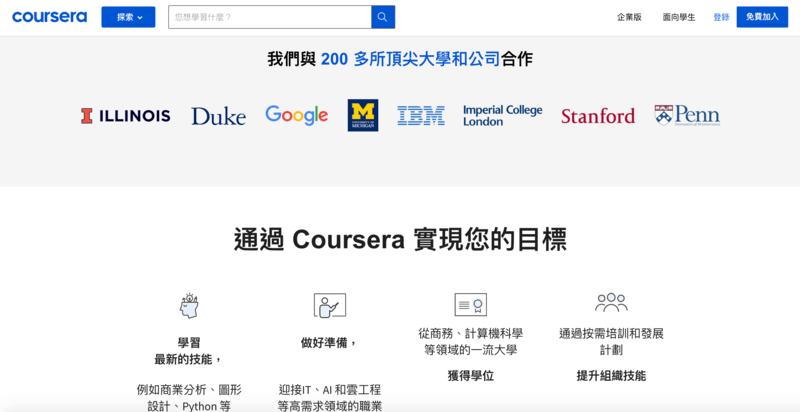This screenshot has width=800, height=412.
Task: Expand the 探索 dropdown menu
Action: (x=128, y=17)
